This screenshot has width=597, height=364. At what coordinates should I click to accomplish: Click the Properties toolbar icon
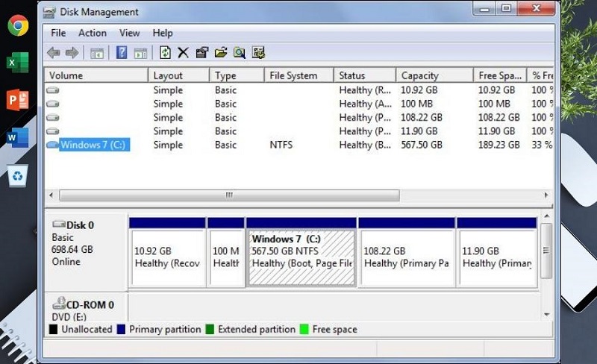click(x=201, y=52)
